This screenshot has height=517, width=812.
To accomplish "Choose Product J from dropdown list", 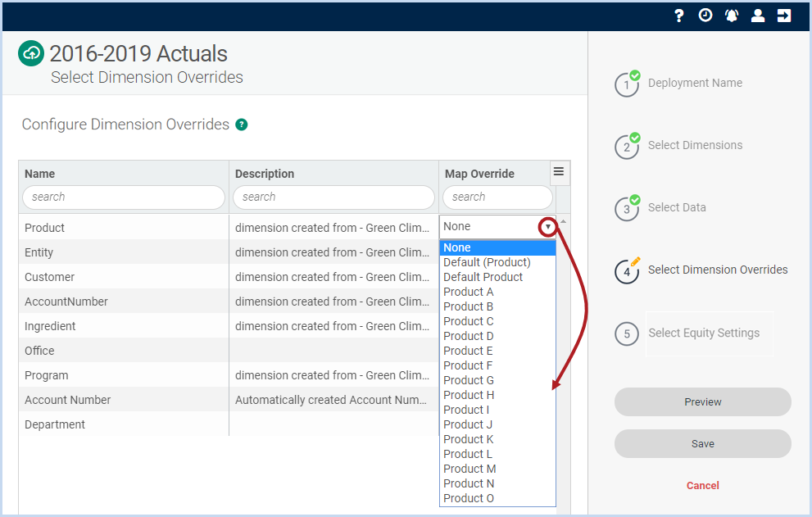I will click(497, 424).
